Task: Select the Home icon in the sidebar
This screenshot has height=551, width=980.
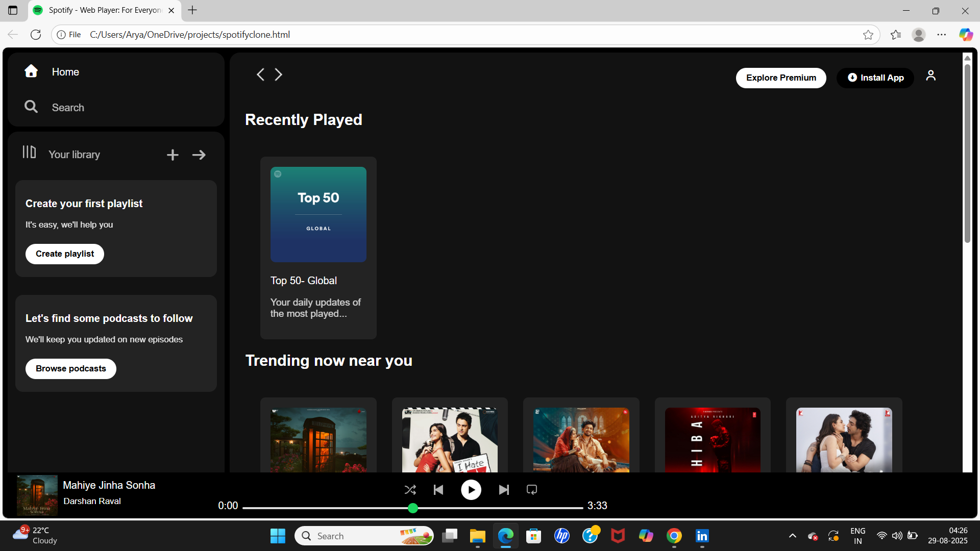Action: point(31,71)
